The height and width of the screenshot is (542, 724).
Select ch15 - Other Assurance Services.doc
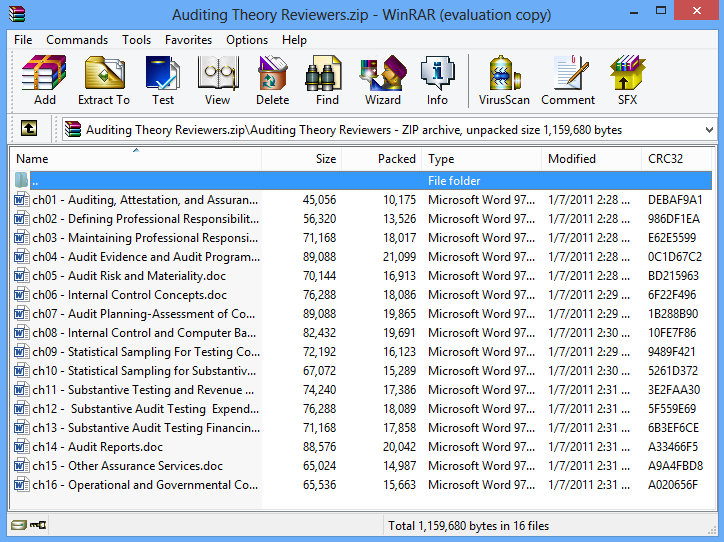pos(127,466)
